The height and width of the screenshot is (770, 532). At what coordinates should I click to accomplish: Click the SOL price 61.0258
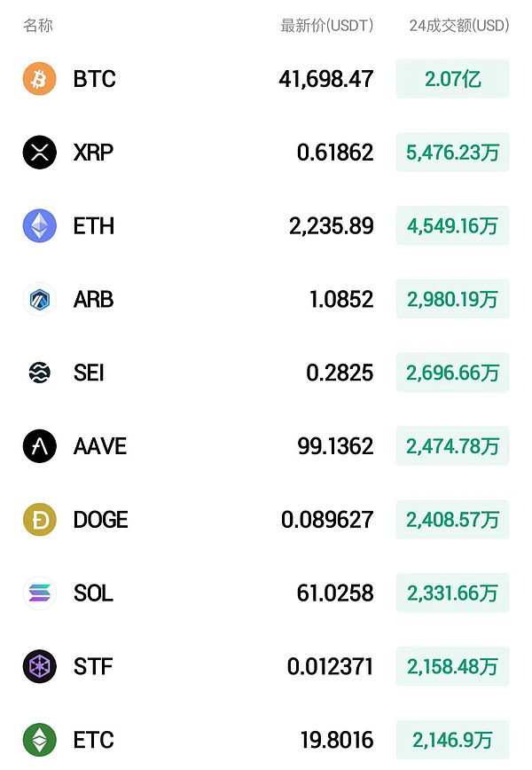point(334,593)
